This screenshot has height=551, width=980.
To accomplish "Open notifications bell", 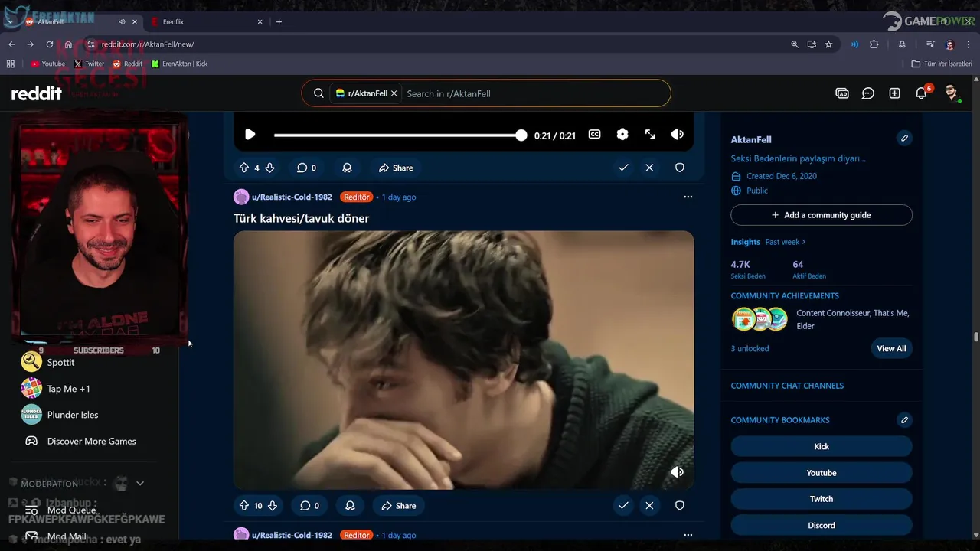I will click(x=921, y=93).
